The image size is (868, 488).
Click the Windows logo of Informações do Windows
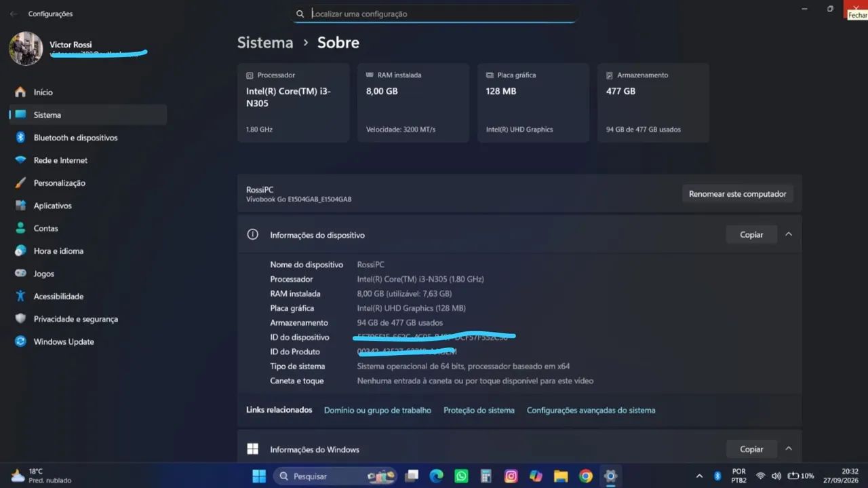point(253,449)
